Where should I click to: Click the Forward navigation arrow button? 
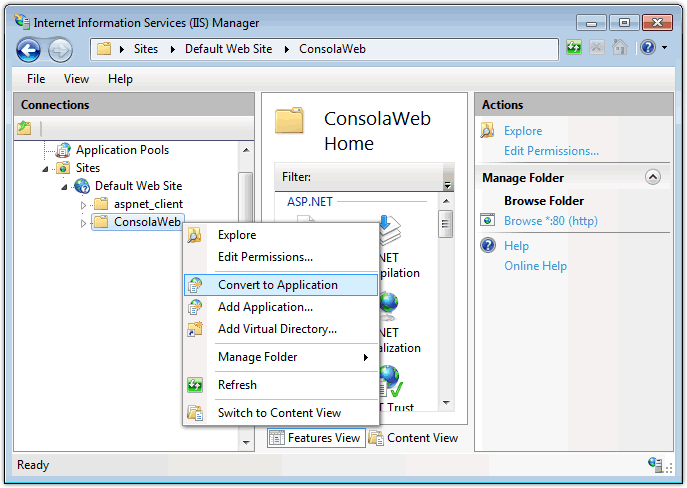[60, 50]
